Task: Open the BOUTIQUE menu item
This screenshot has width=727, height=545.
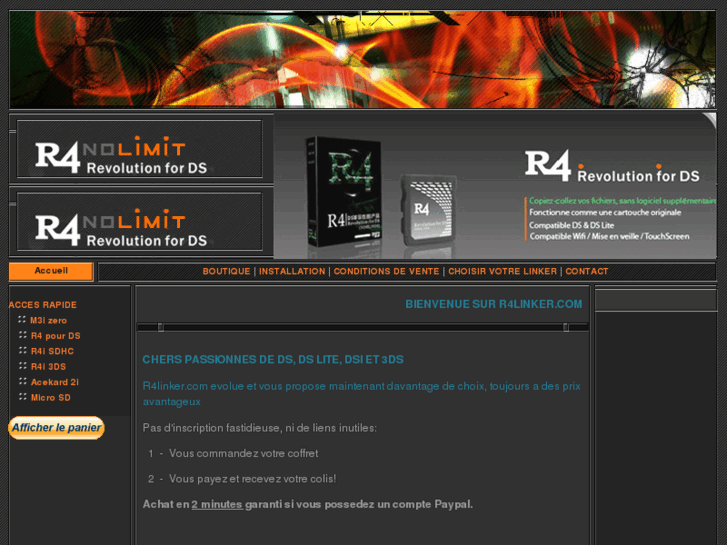Action: coord(226,271)
